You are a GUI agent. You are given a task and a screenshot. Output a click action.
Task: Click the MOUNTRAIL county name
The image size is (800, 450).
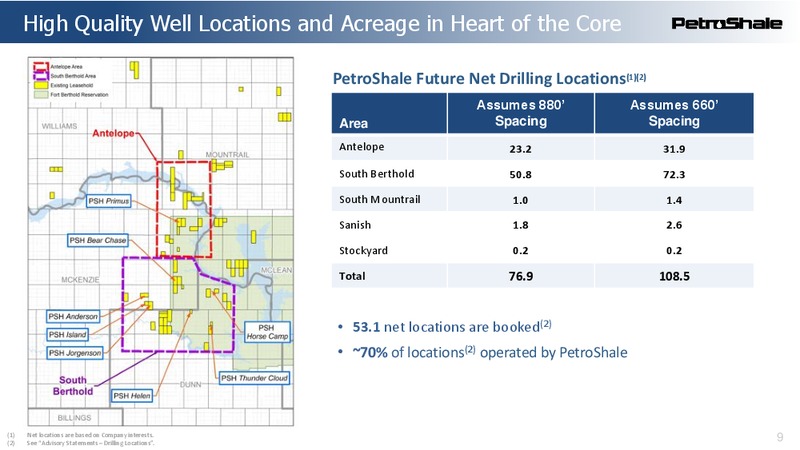[227, 155]
